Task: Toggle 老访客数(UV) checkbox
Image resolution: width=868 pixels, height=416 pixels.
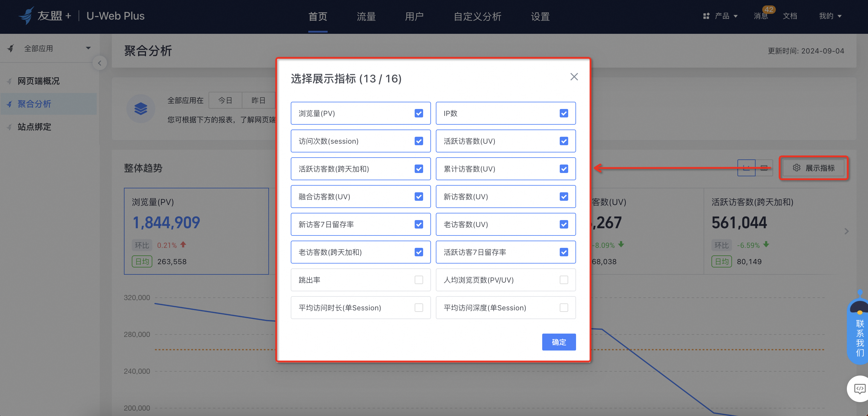Action: point(564,225)
